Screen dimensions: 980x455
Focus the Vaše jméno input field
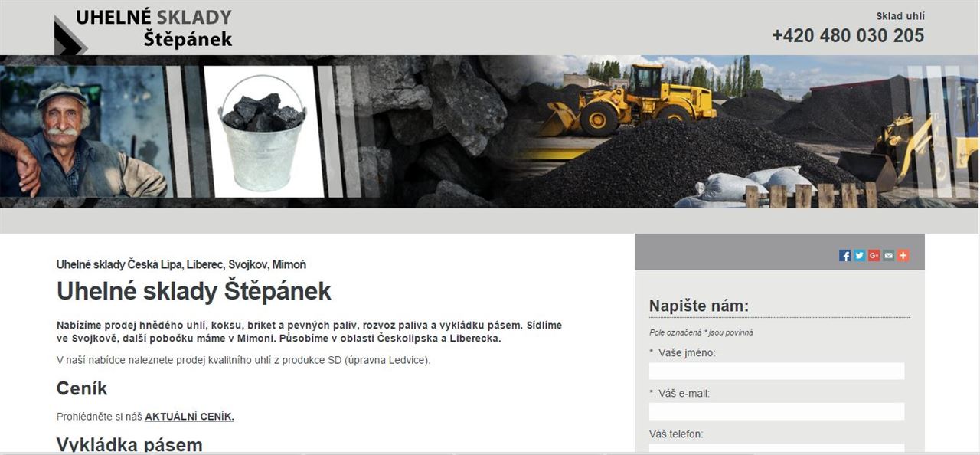tap(776, 372)
